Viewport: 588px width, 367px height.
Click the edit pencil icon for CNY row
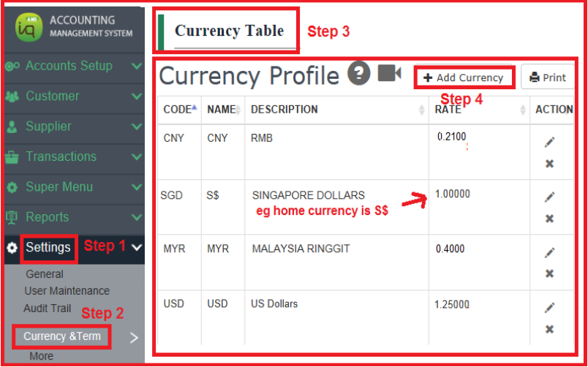[549, 142]
